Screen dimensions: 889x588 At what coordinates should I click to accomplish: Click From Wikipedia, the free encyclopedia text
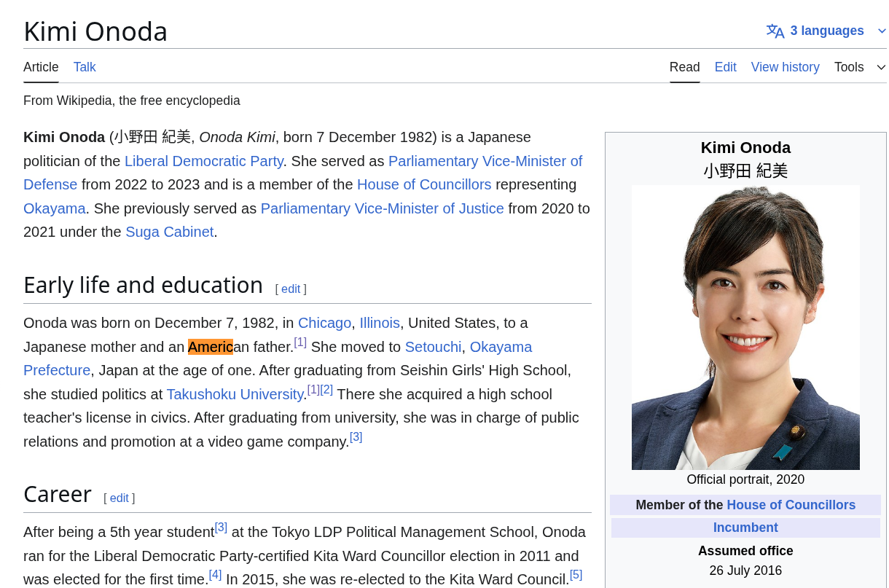(x=132, y=101)
